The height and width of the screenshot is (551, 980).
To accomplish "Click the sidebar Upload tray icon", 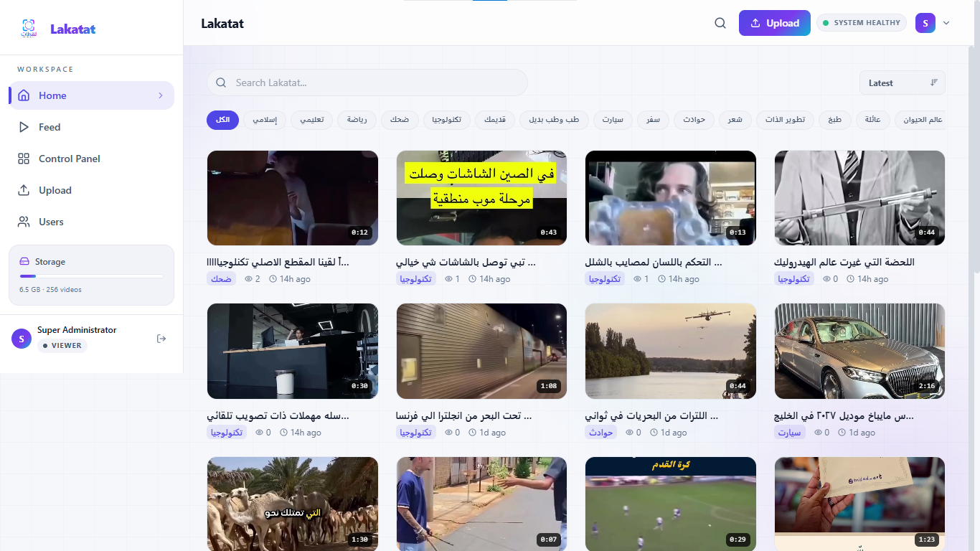I will coord(24,190).
